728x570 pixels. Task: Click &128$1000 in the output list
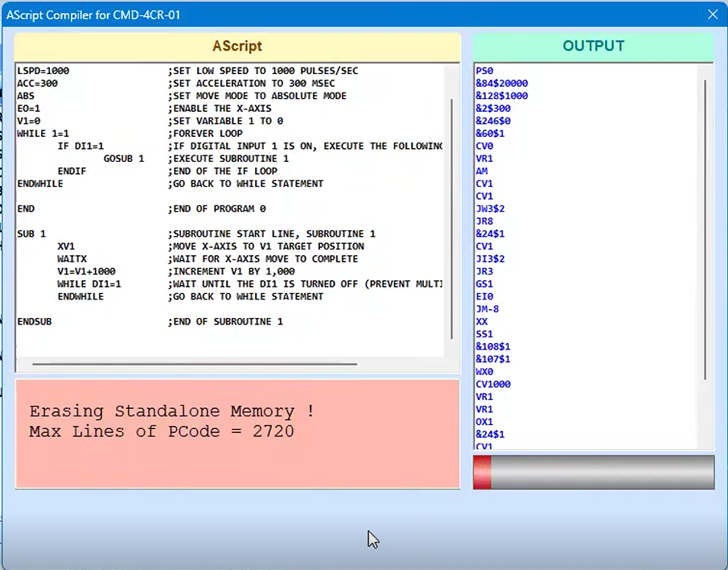pos(502,96)
